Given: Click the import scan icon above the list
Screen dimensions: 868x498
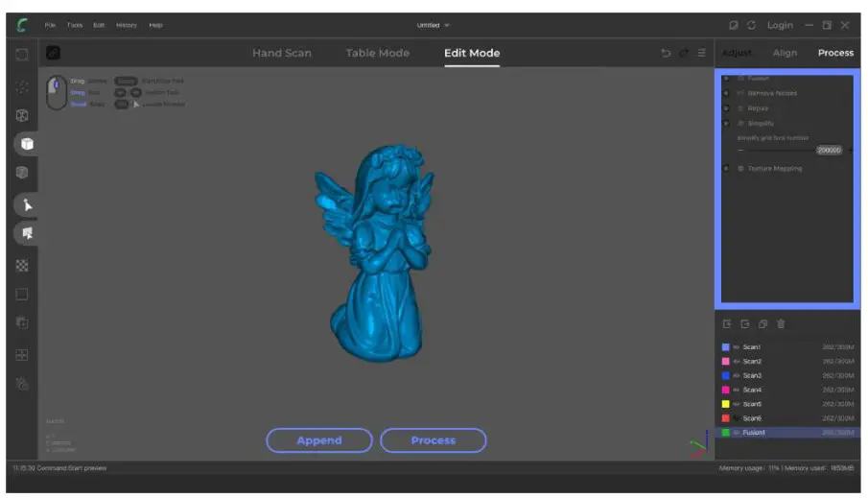Looking at the screenshot, I should coord(727,324).
